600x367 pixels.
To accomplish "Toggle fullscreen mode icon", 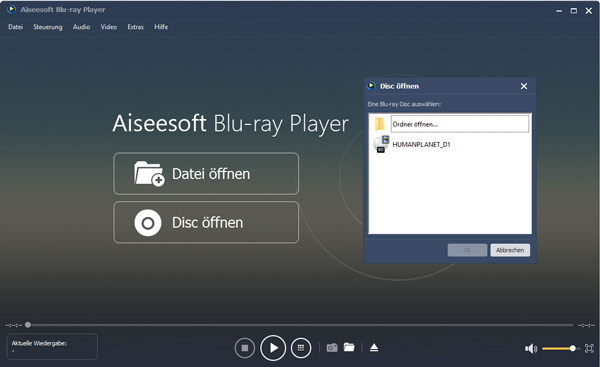I will tap(589, 348).
